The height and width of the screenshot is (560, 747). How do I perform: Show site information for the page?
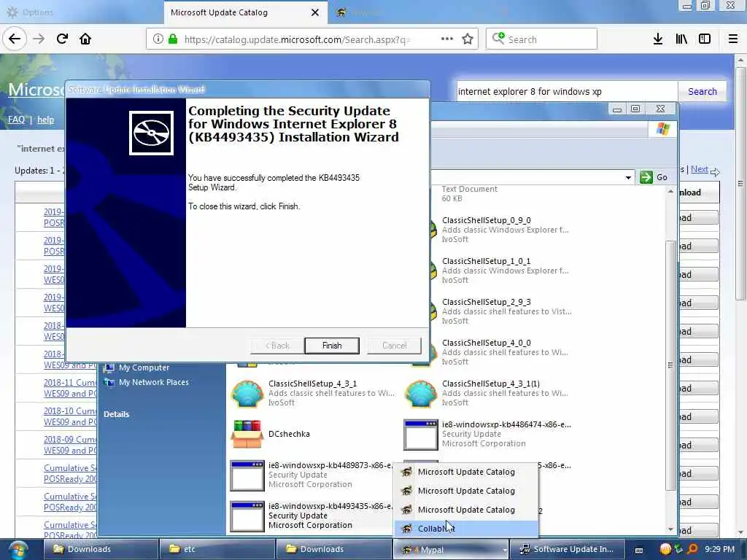pos(158,39)
